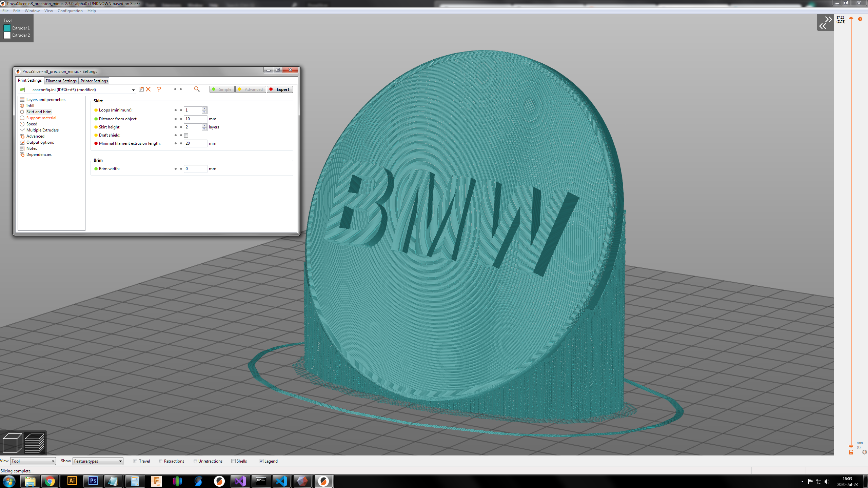Open the Show feature types dropdown
The width and height of the screenshot is (868, 488).
coord(97,461)
